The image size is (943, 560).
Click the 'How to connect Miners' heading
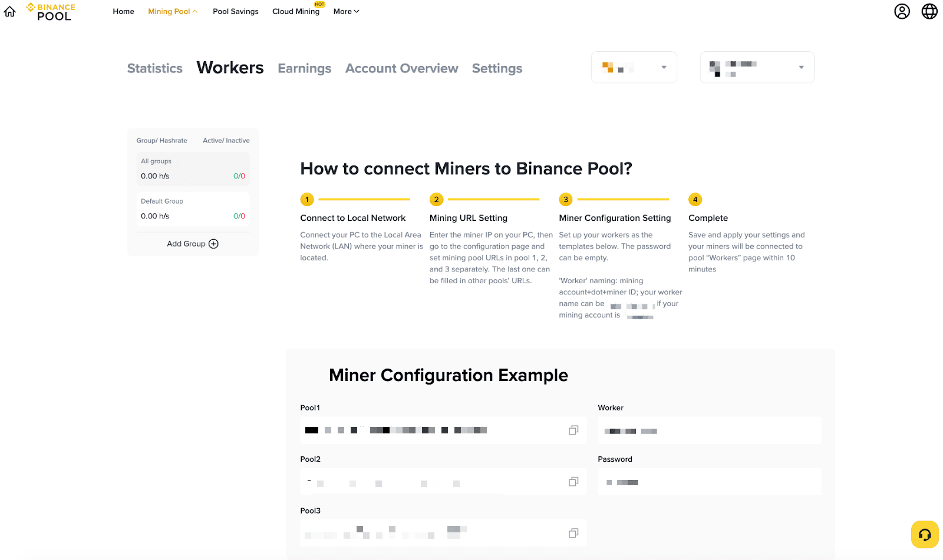(466, 169)
